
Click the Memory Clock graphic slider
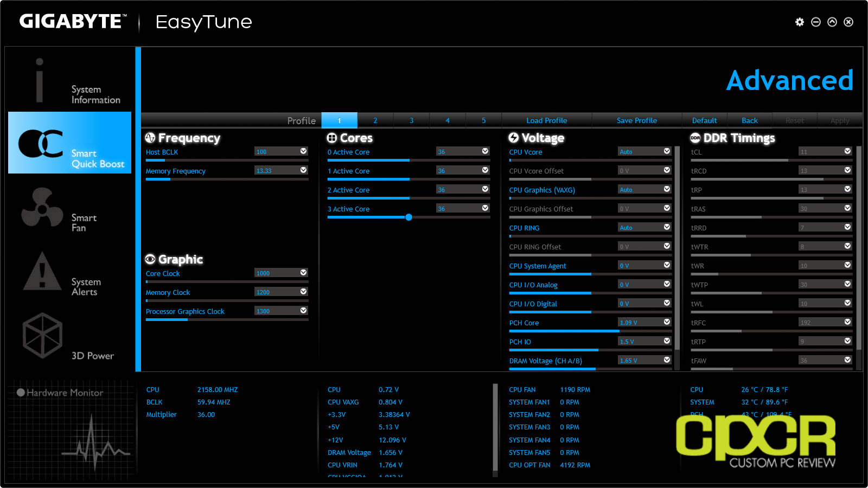tap(227, 300)
